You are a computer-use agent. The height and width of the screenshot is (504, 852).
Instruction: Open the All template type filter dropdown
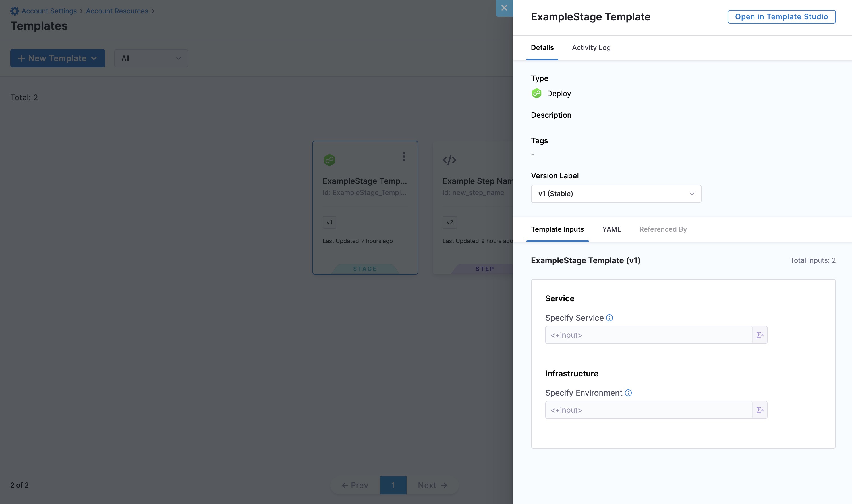click(151, 58)
